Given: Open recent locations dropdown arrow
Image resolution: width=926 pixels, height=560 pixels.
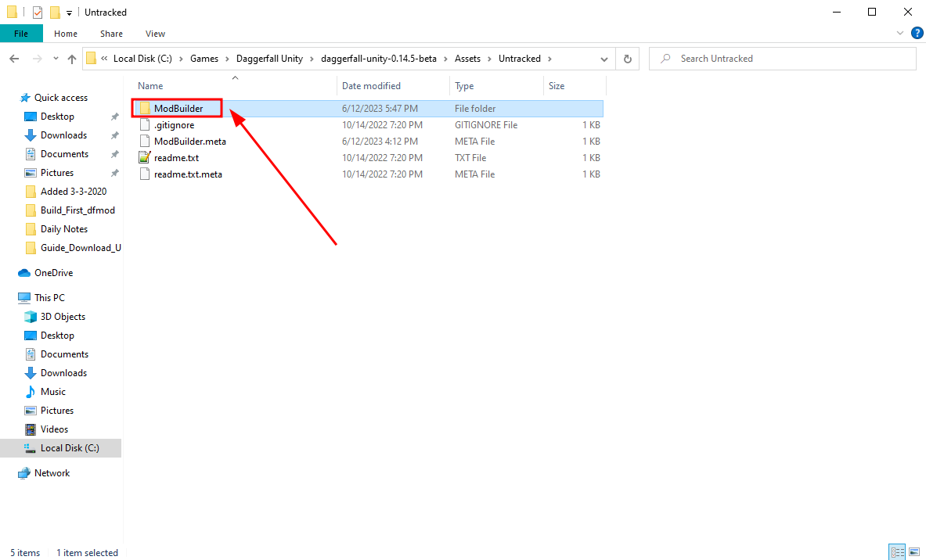Looking at the screenshot, I should tap(56, 59).
